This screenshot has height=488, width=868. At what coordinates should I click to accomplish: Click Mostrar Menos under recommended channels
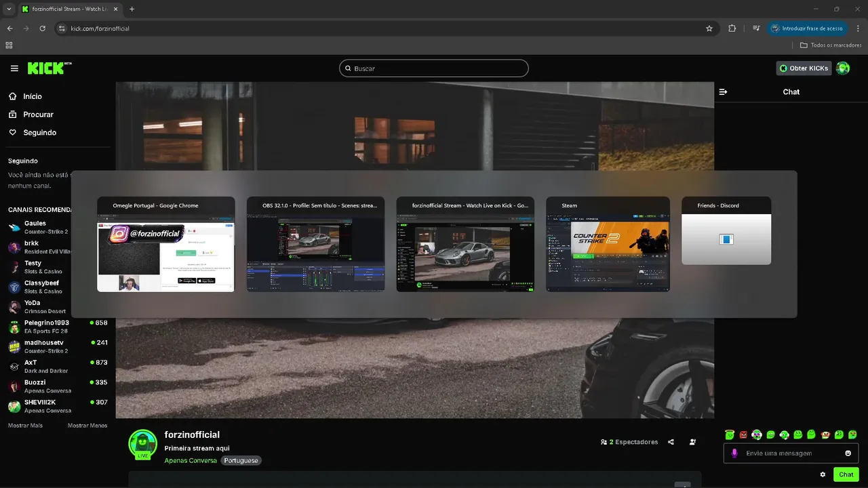pyautogui.click(x=87, y=426)
